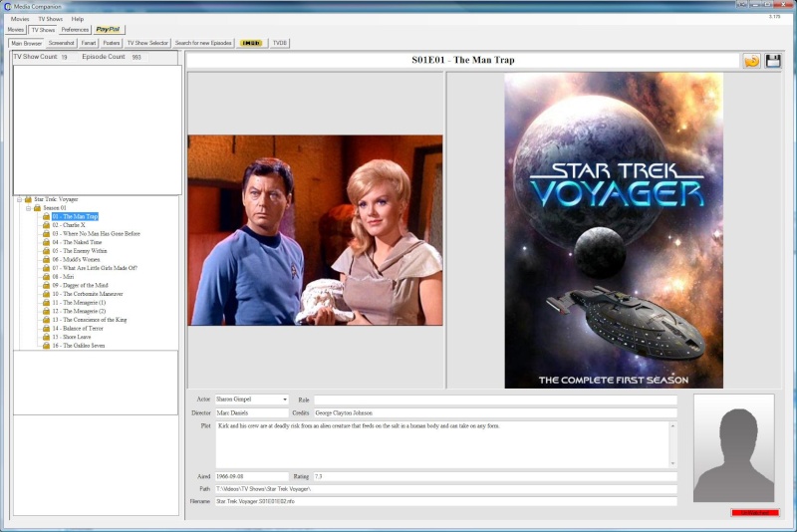Screen dimensions: 797x532
Task: Open the Preferences tab
Action: [75, 30]
